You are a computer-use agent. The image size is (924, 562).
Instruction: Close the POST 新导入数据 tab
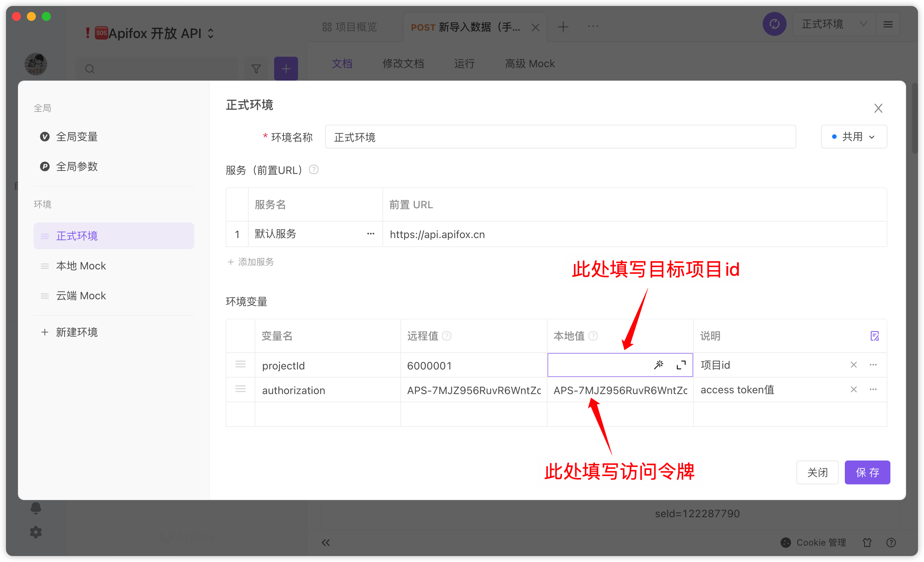(536, 27)
